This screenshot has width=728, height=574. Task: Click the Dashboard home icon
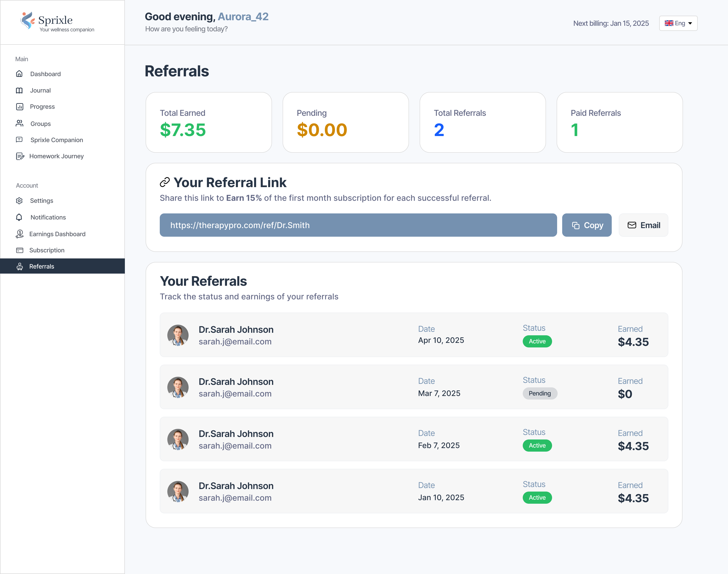point(19,74)
